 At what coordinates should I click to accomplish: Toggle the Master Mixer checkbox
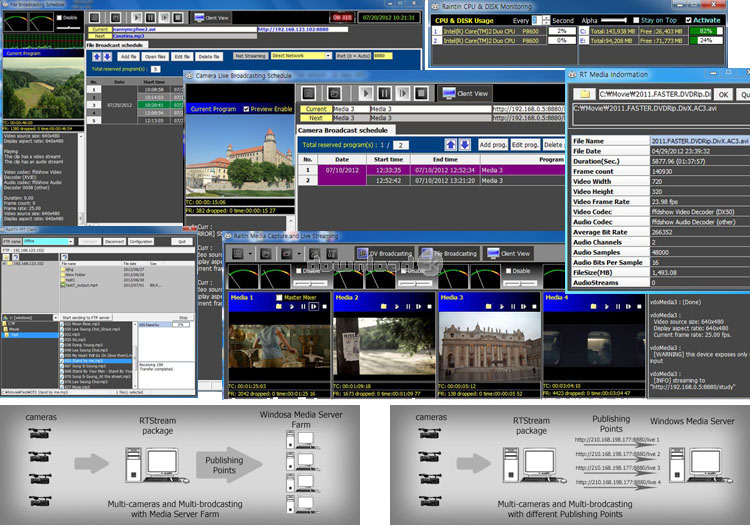pos(279,297)
